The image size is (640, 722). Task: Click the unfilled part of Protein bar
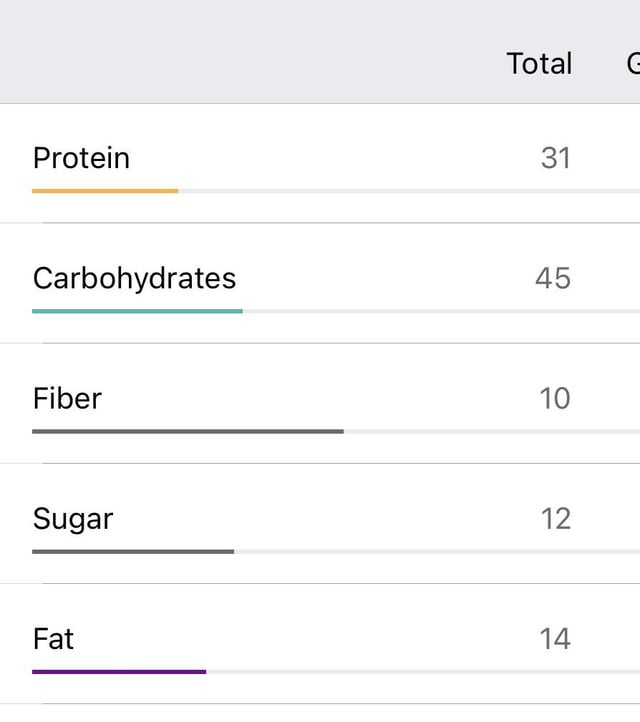(x=409, y=191)
